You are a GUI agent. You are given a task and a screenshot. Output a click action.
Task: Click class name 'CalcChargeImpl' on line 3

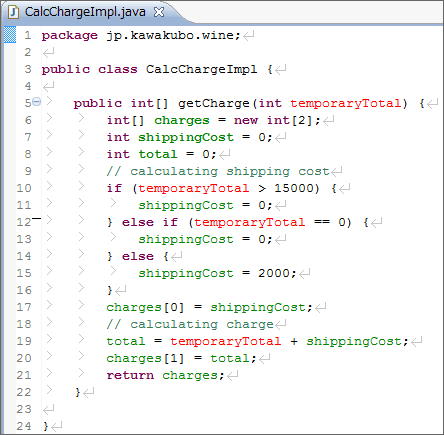tap(201, 69)
